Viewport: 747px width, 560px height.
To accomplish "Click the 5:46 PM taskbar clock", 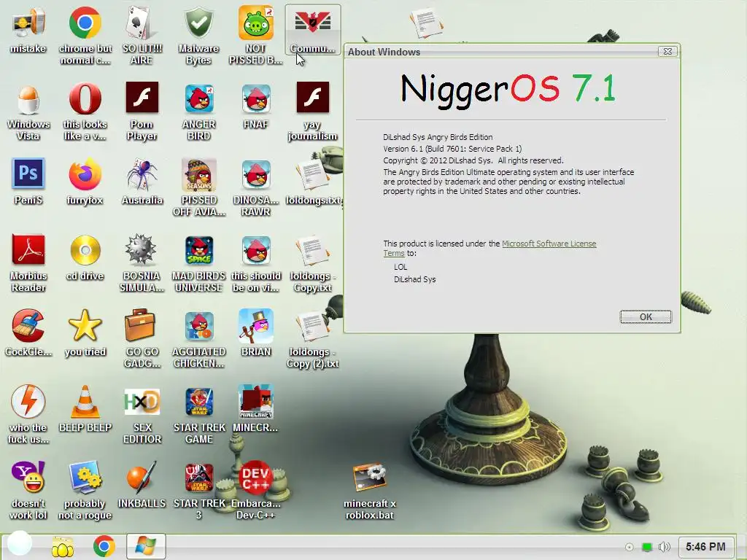I will pyautogui.click(x=705, y=547).
